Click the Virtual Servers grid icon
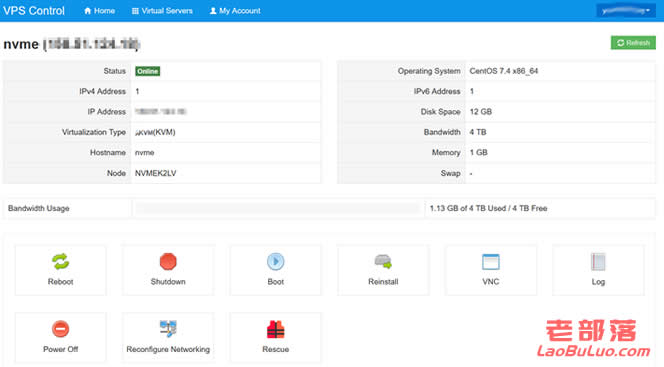 click(x=135, y=11)
